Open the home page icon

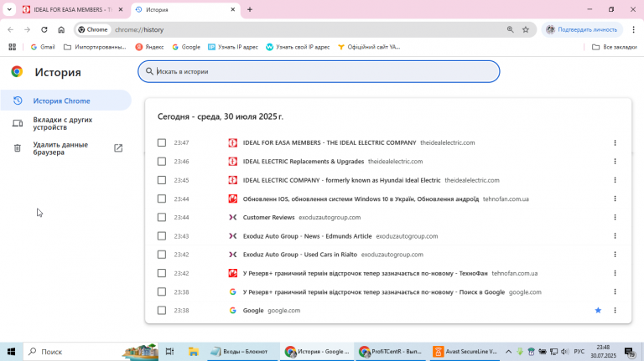61,29
